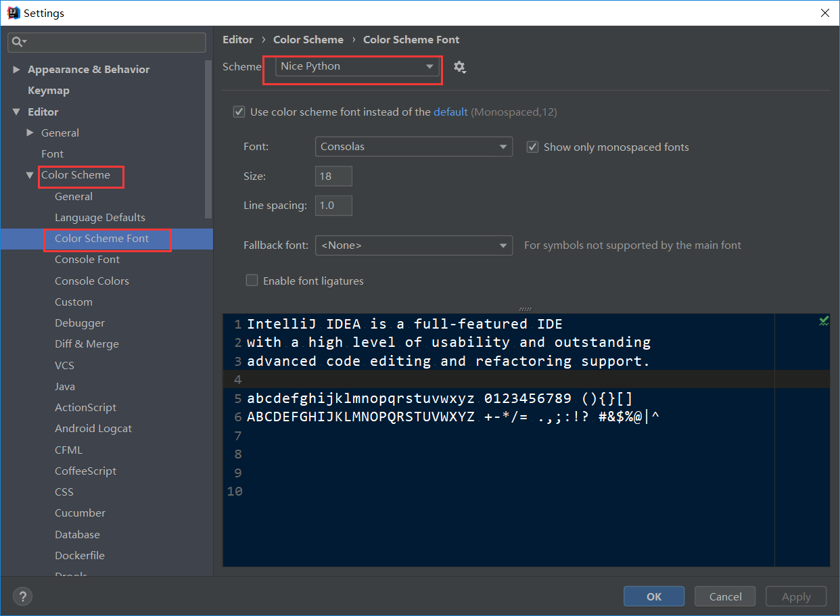Collapse the Editor section arrow

point(17,112)
